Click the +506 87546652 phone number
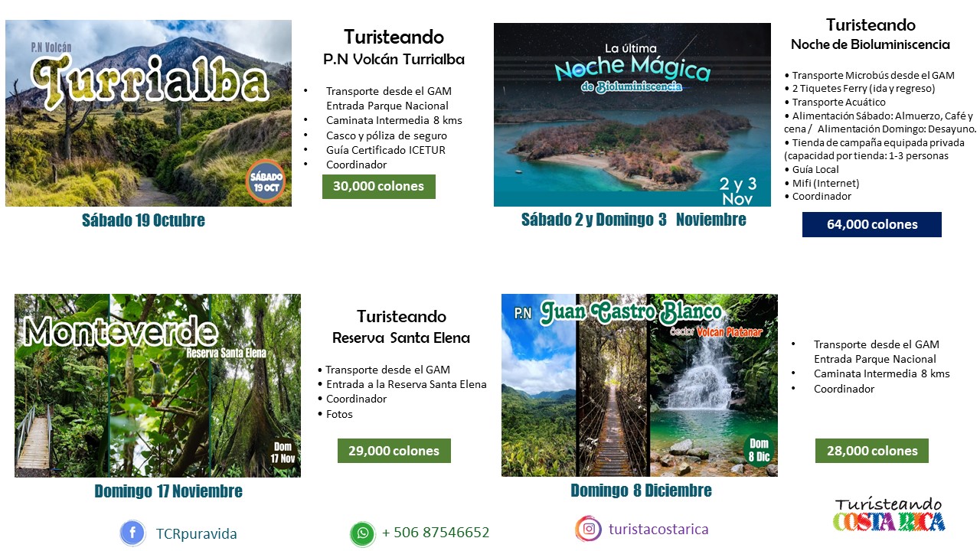 tap(436, 533)
